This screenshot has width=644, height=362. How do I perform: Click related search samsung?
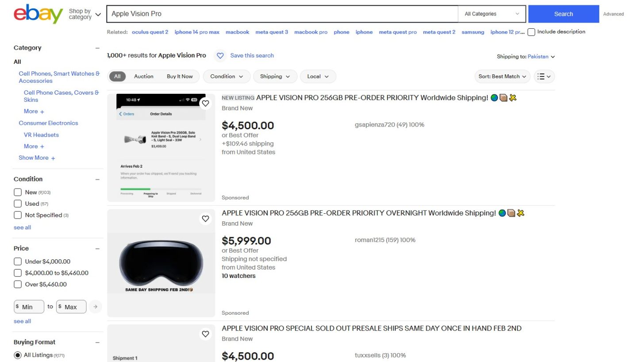473,32
